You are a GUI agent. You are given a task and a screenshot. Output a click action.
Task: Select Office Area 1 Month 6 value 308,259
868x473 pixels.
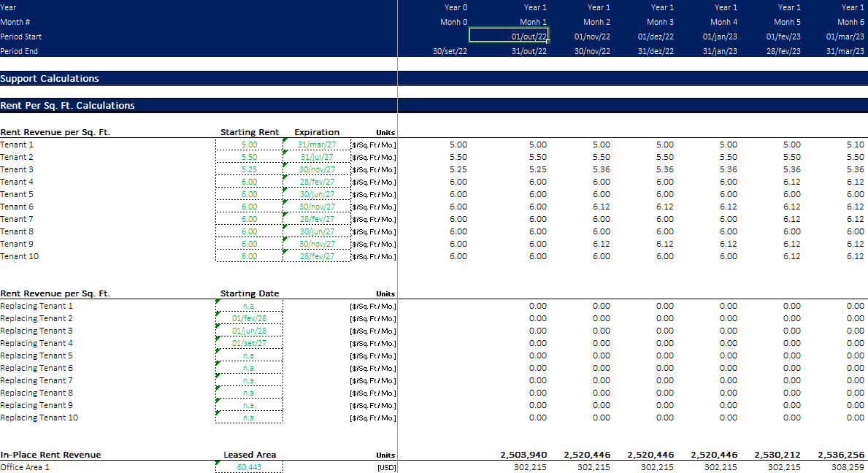(x=848, y=467)
